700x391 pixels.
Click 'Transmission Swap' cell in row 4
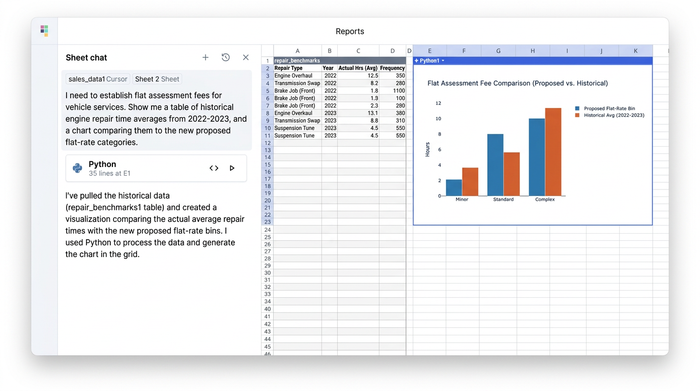point(297,83)
